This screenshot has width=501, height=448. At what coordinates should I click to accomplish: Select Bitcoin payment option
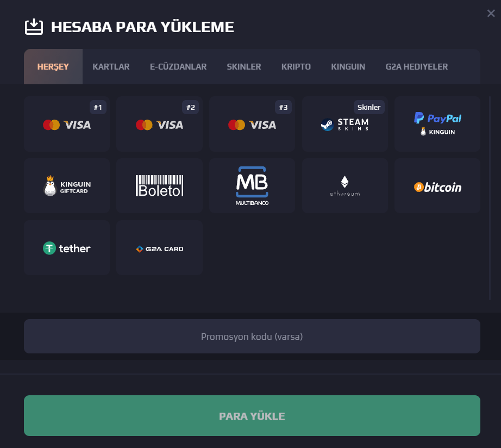[x=437, y=185]
